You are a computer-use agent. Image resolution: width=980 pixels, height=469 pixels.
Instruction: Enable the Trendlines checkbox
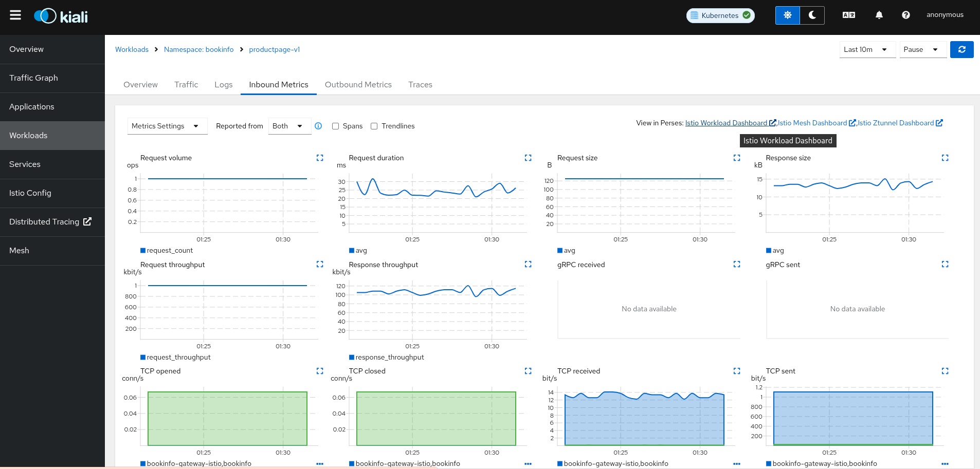pyautogui.click(x=374, y=126)
